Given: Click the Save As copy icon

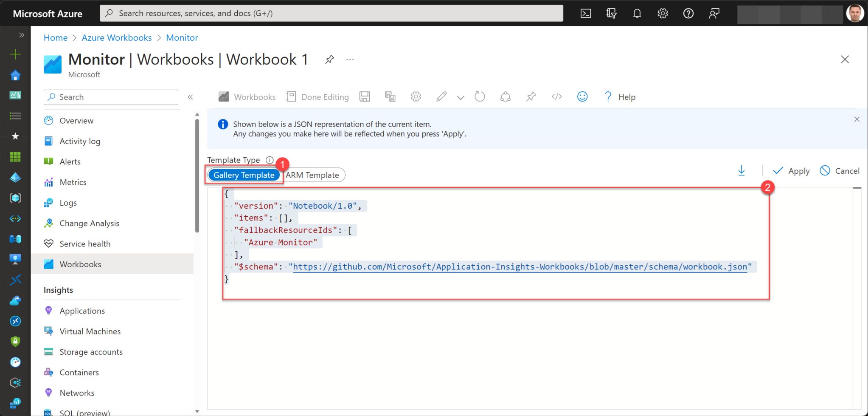Looking at the screenshot, I should [x=390, y=97].
